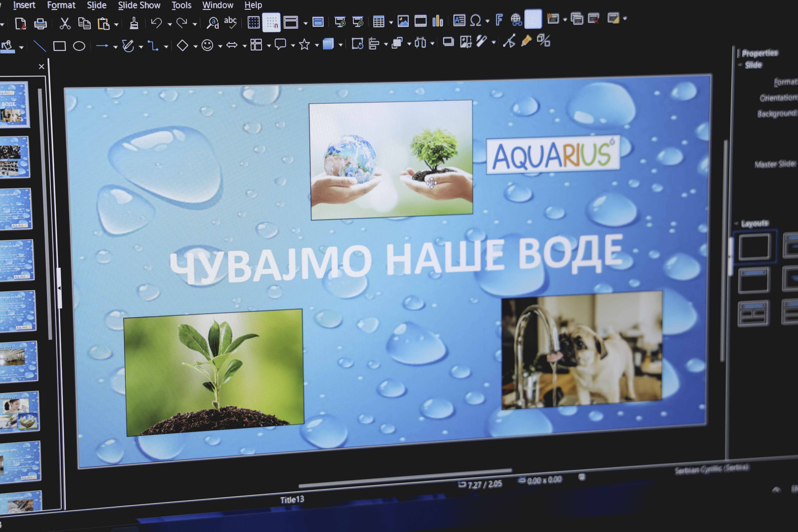Select the Ellipse tool
The image size is (798, 532).
click(x=79, y=46)
